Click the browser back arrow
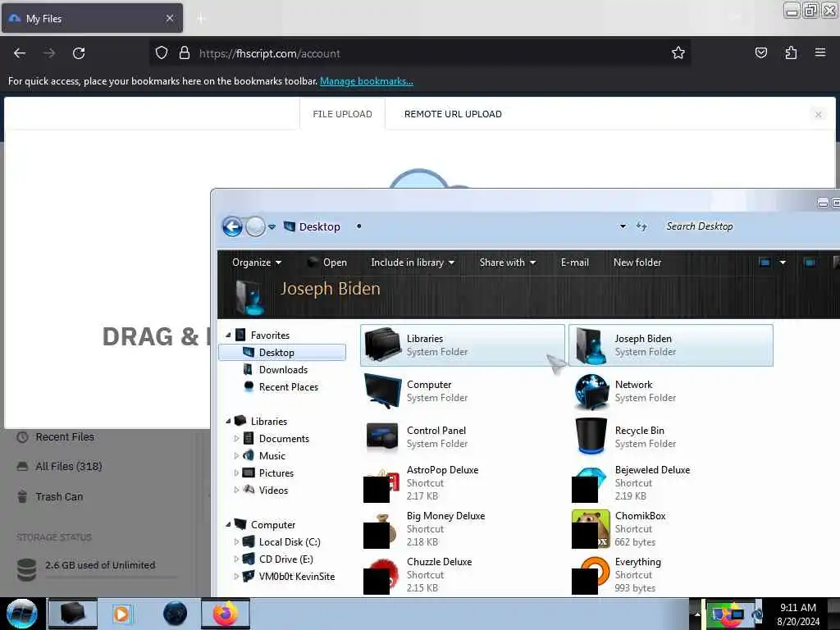 click(x=20, y=53)
